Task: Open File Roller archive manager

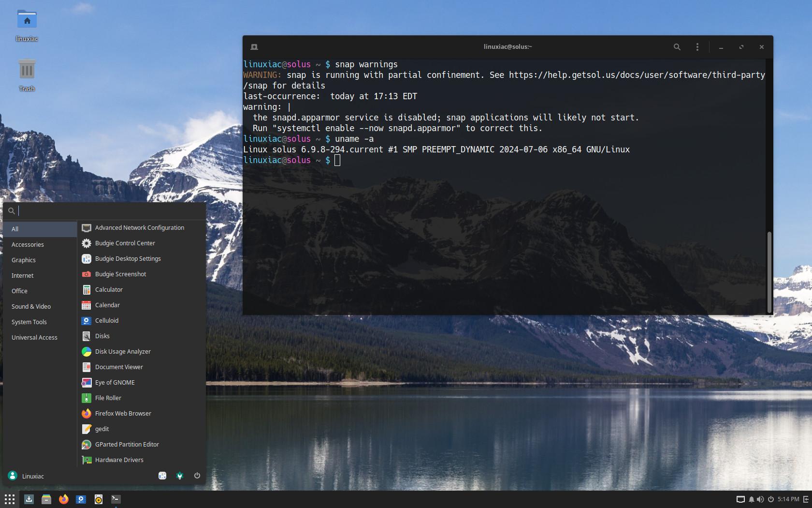Action: pos(142,398)
